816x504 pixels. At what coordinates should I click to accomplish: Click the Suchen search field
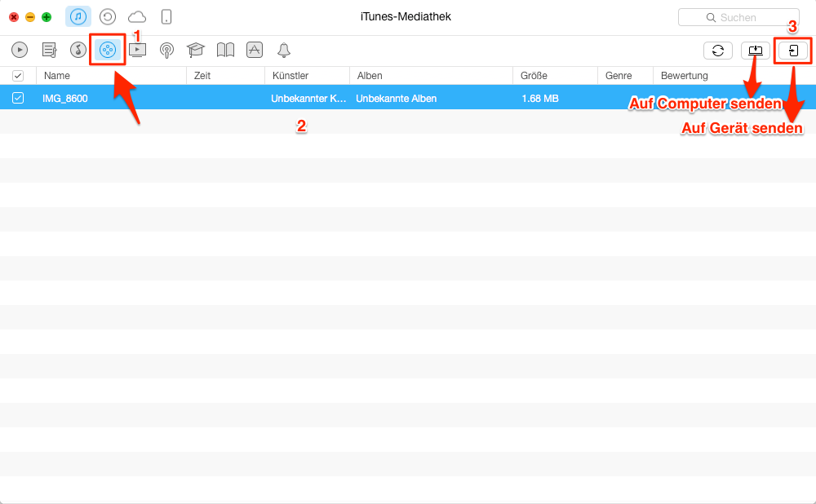point(738,17)
